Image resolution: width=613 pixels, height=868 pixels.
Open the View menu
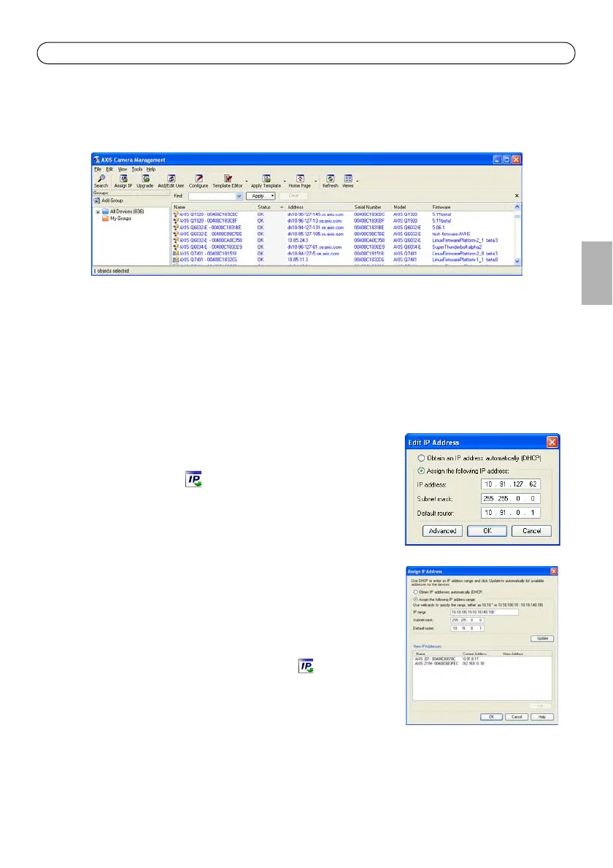122,169
